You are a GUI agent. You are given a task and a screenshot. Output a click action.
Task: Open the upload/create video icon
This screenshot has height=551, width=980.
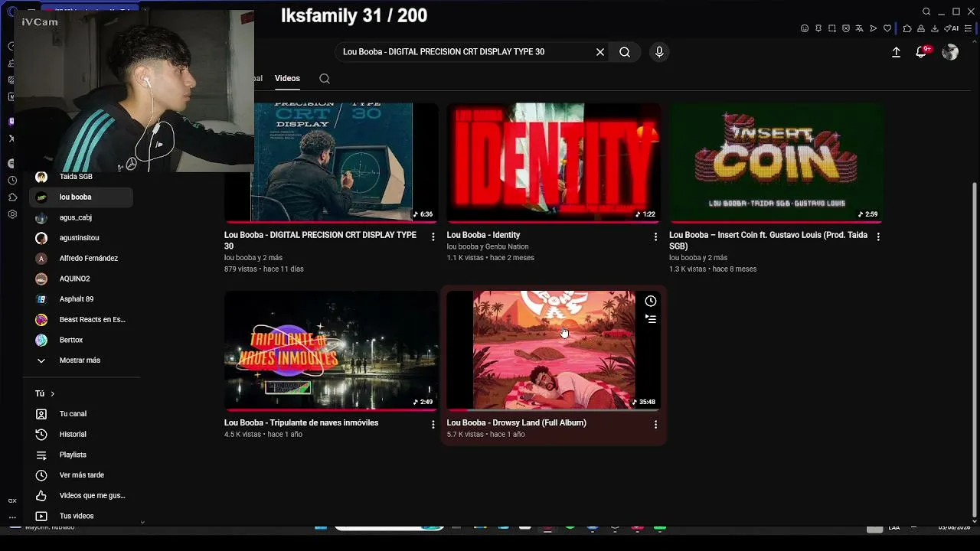point(896,52)
